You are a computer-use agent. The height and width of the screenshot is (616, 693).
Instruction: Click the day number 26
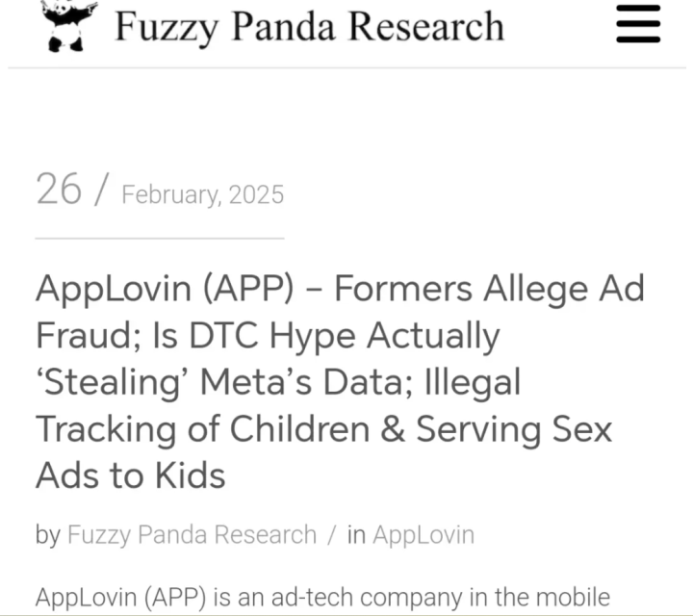point(59,189)
